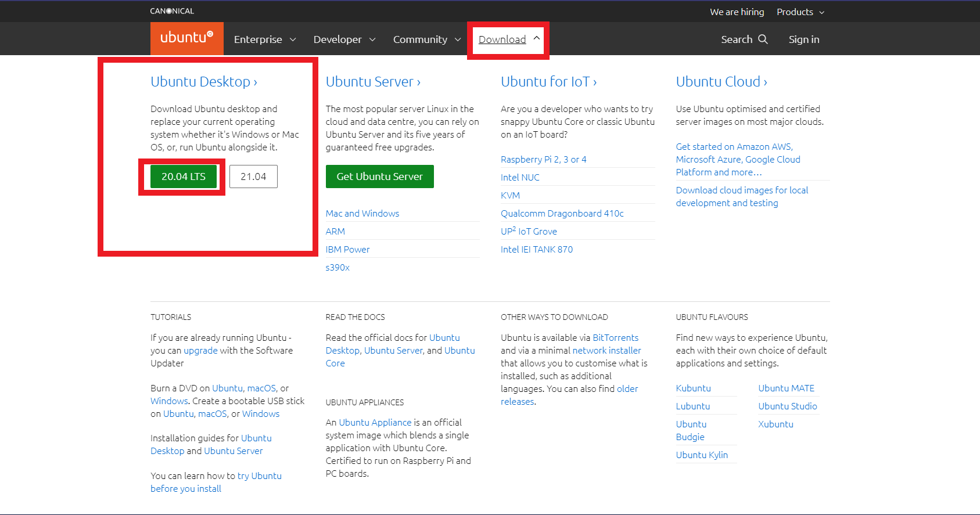Open the Ubuntu for IoT heading link
This screenshot has height=515, width=980.
[549, 82]
